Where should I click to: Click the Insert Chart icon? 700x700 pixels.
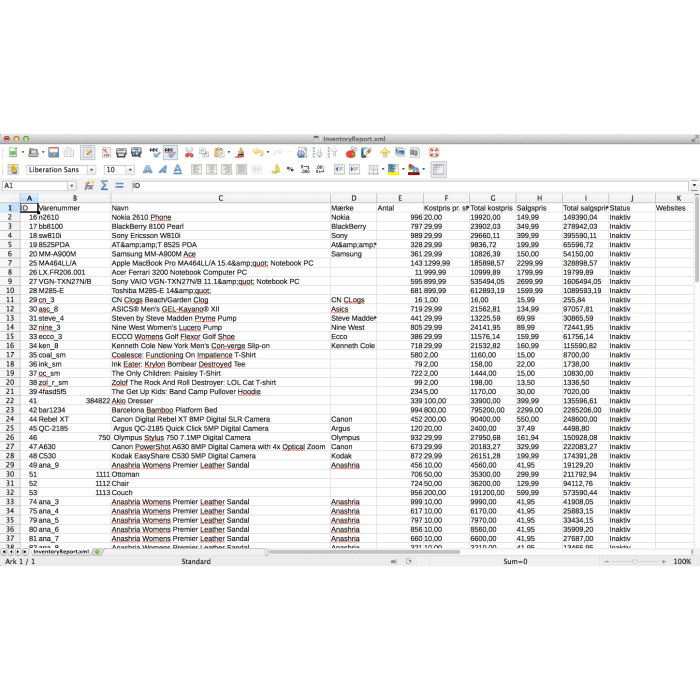[351, 153]
